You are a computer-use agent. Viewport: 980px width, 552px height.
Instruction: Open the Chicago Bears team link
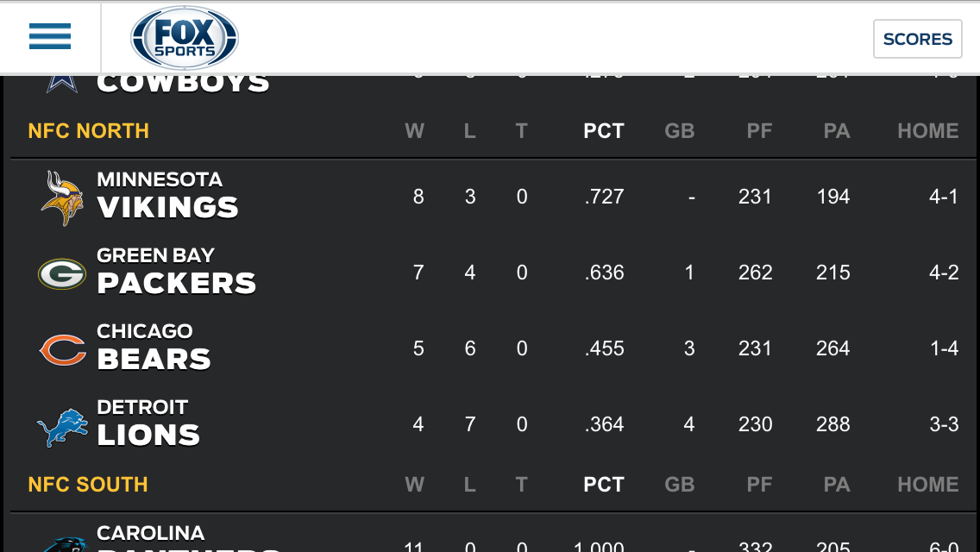pos(154,348)
